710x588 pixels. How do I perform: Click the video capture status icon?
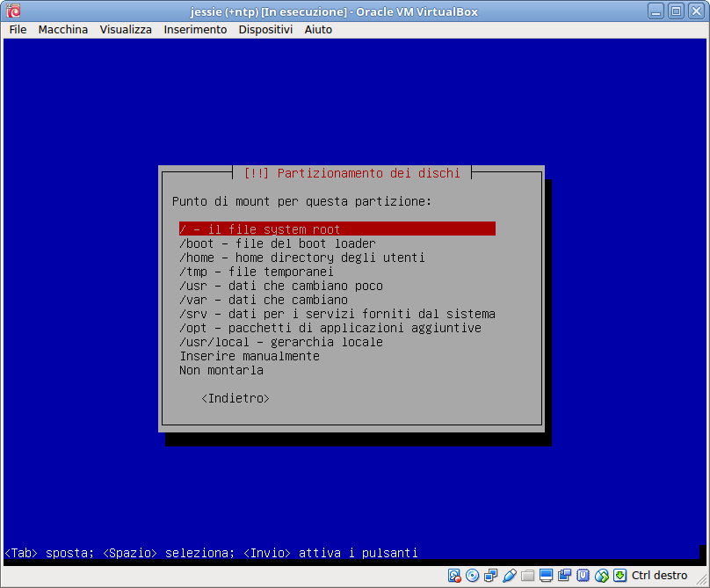coord(565,576)
